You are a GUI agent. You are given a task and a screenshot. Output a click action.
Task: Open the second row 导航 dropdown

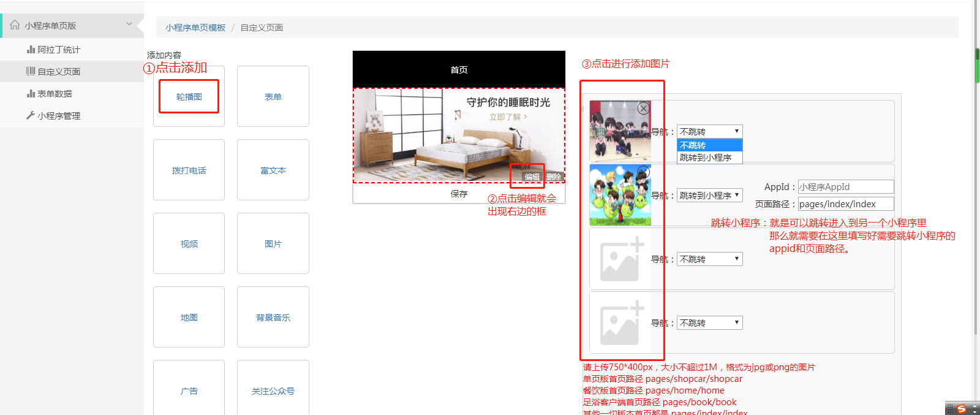coord(709,196)
